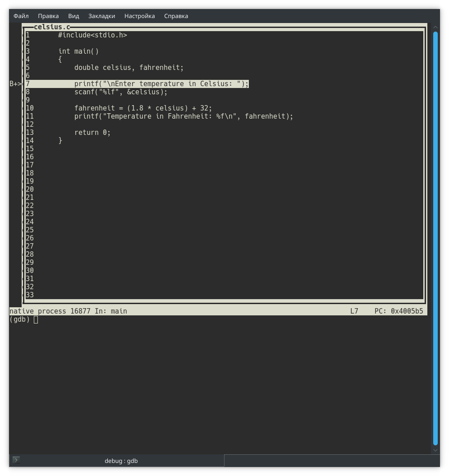
Task: Click the 'return 0;' statement
Action: (92, 133)
